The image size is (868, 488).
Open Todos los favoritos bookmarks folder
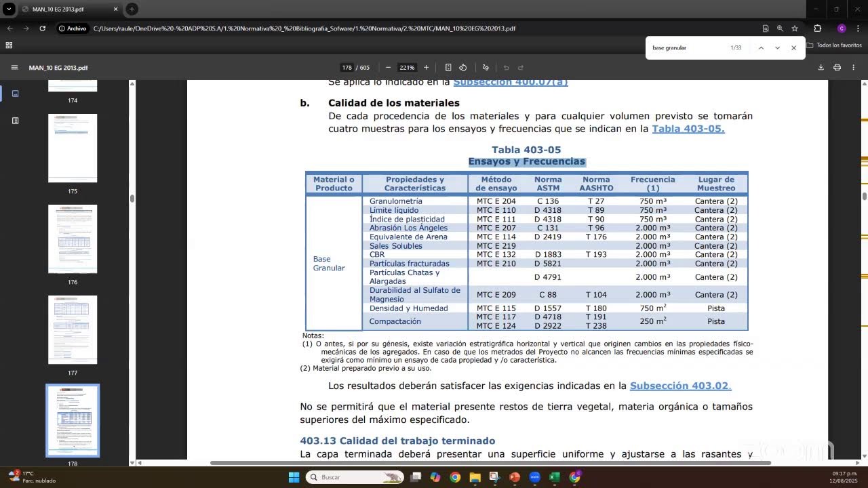click(x=835, y=45)
